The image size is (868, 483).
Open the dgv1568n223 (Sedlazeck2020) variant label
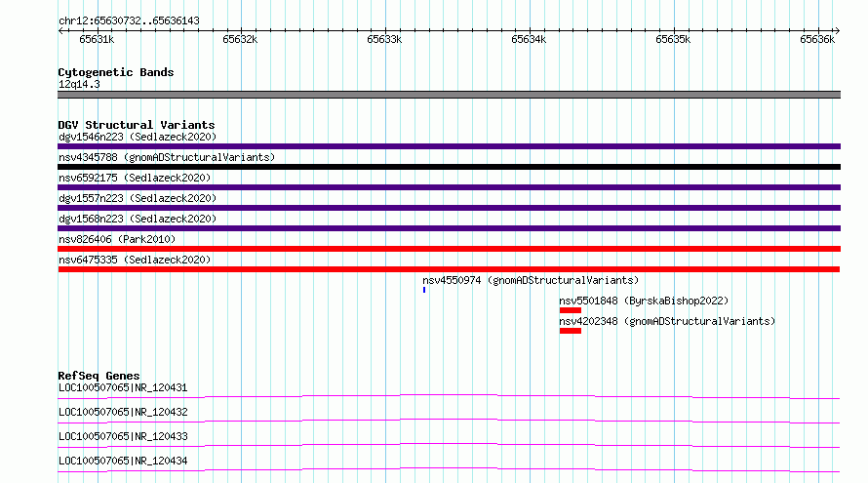pos(138,219)
